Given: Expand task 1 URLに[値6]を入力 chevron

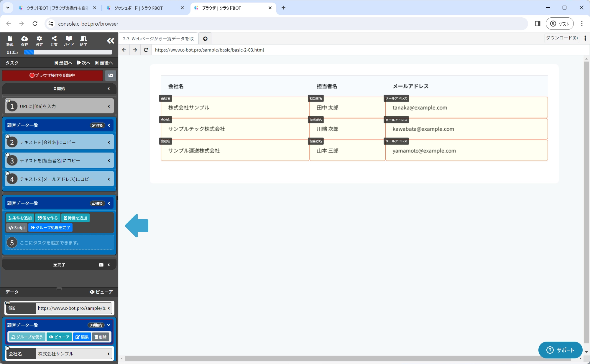Looking at the screenshot, I should pyautogui.click(x=109, y=106).
